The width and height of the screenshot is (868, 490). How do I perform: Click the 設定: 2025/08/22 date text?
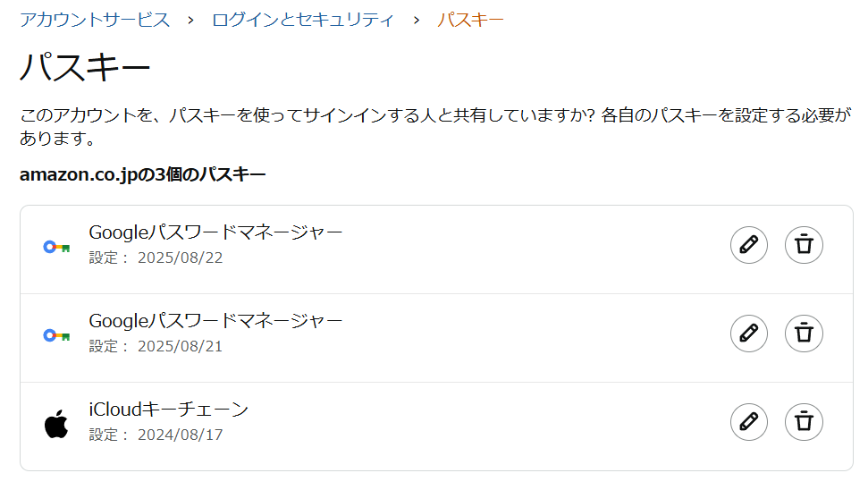coord(156,258)
